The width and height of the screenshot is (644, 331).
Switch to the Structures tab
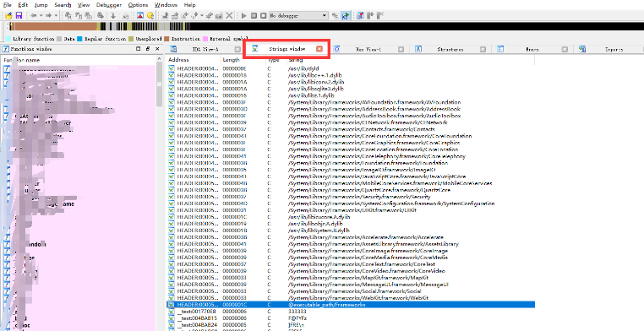click(450, 49)
